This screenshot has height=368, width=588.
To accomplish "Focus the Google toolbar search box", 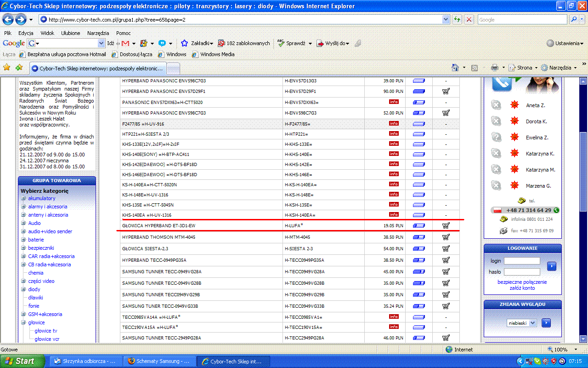I will pos(67,43).
